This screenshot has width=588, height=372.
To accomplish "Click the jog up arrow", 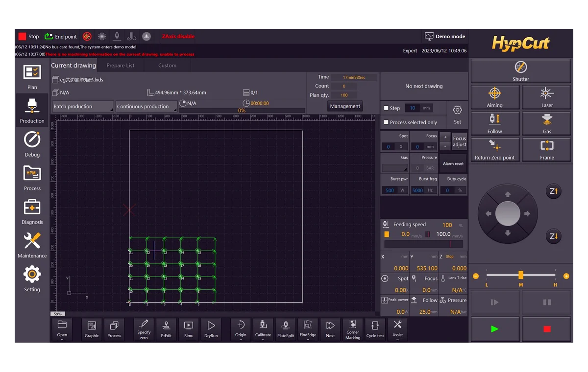I will (508, 194).
